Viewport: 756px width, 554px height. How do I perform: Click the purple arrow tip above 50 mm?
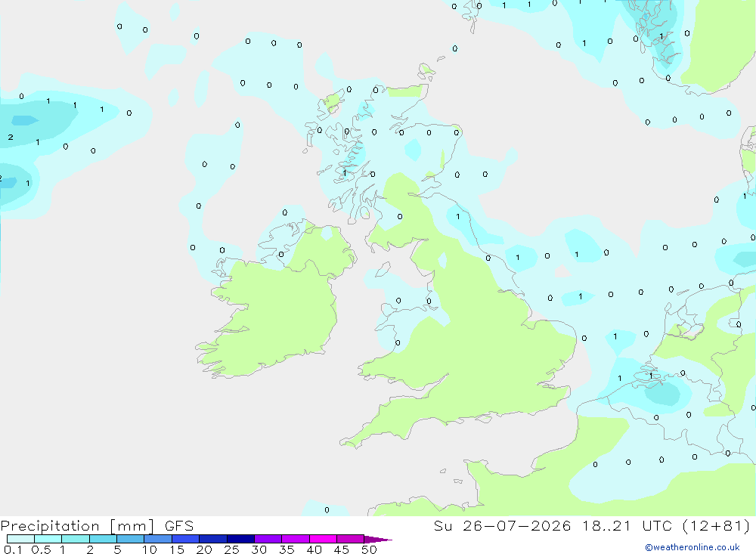point(377,540)
